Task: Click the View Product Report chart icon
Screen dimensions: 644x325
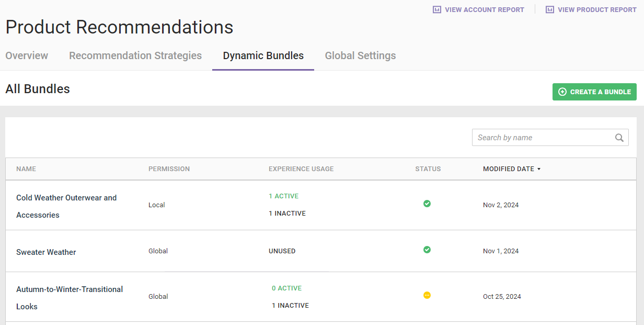Action: [x=550, y=9]
